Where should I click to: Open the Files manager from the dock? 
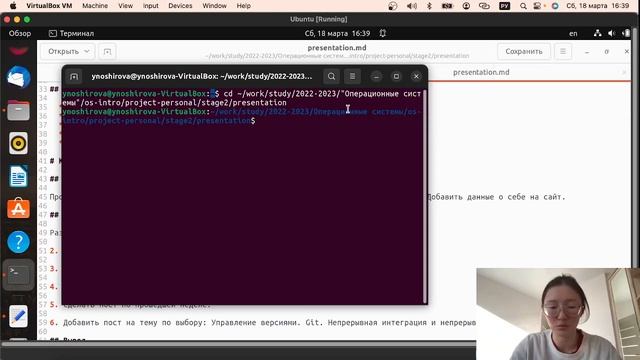[x=18, y=110]
